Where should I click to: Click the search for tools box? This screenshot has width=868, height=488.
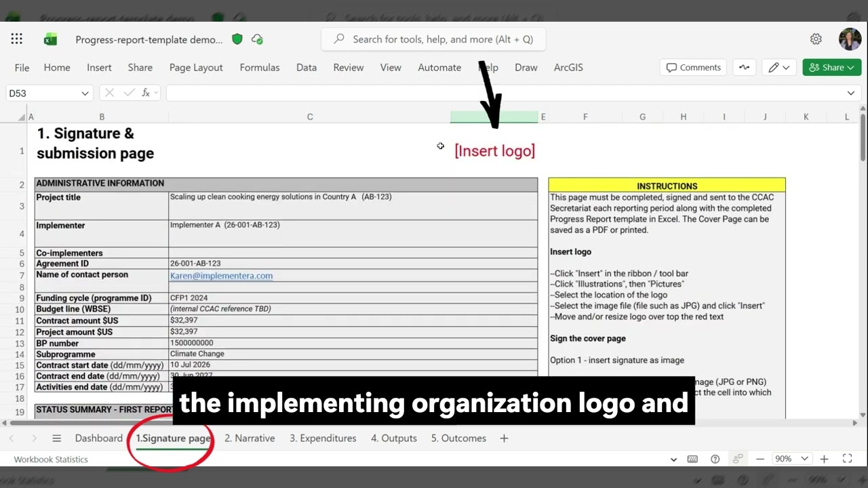433,39
